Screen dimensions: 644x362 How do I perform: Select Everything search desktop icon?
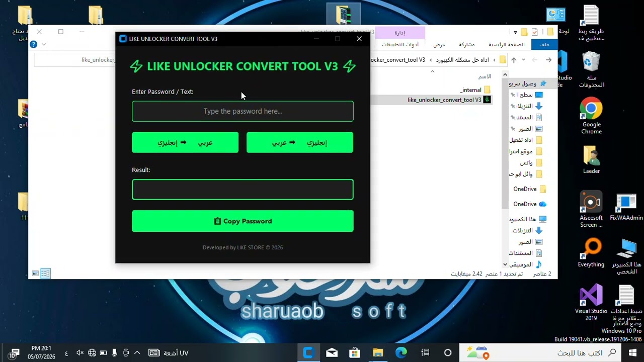coord(591,253)
